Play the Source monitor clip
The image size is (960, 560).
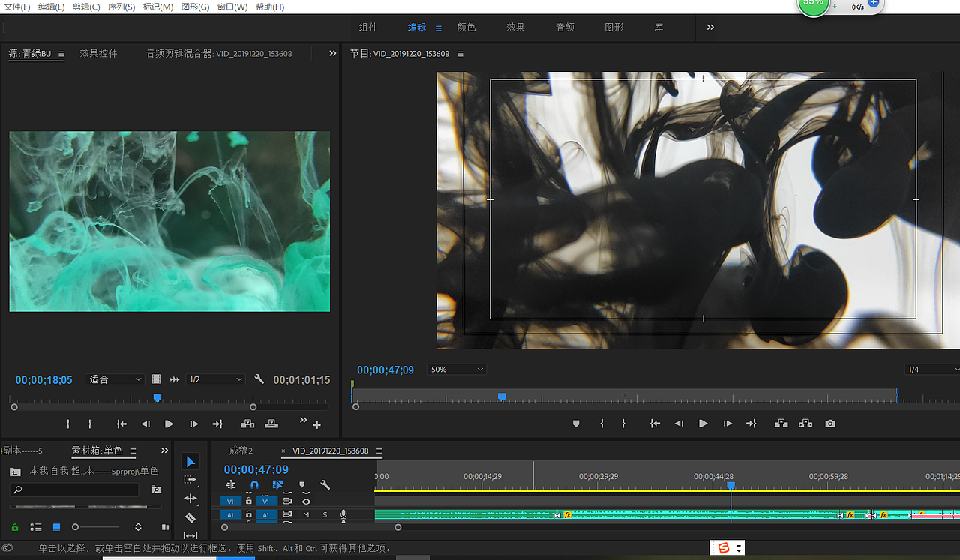pos(169,424)
